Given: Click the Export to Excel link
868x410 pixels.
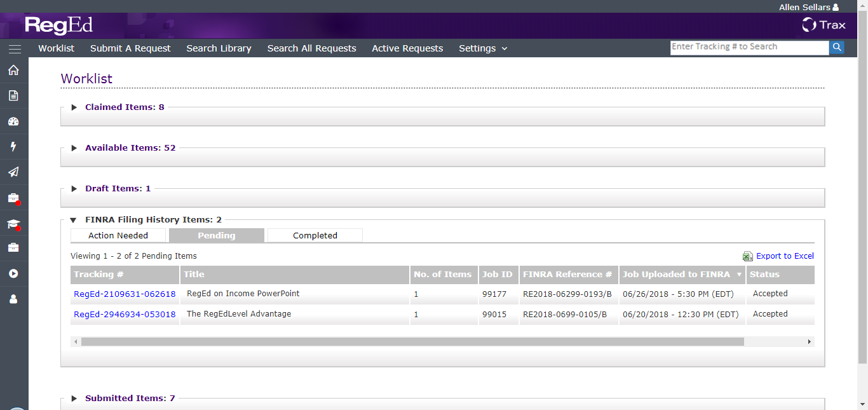Looking at the screenshot, I should [785, 256].
